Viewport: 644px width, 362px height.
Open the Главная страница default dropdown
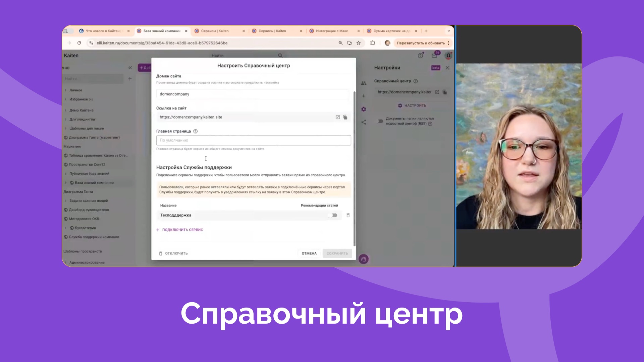[254, 140]
